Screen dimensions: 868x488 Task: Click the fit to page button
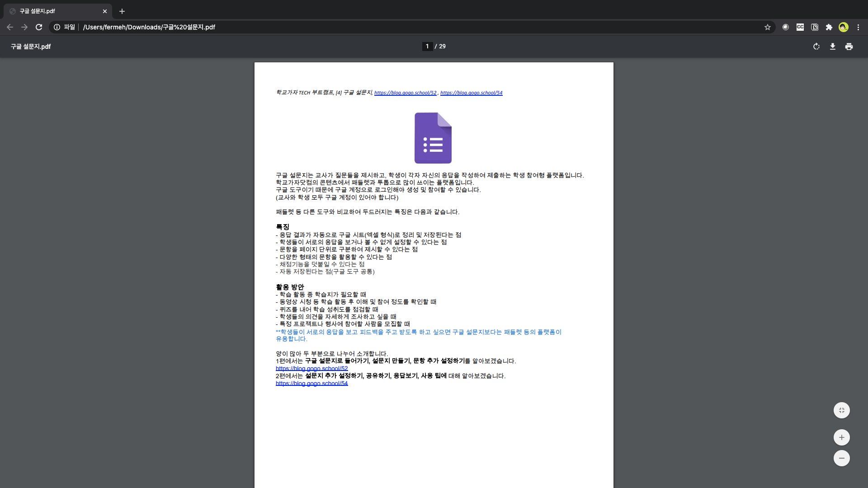pyautogui.click(x=841, y=410)
